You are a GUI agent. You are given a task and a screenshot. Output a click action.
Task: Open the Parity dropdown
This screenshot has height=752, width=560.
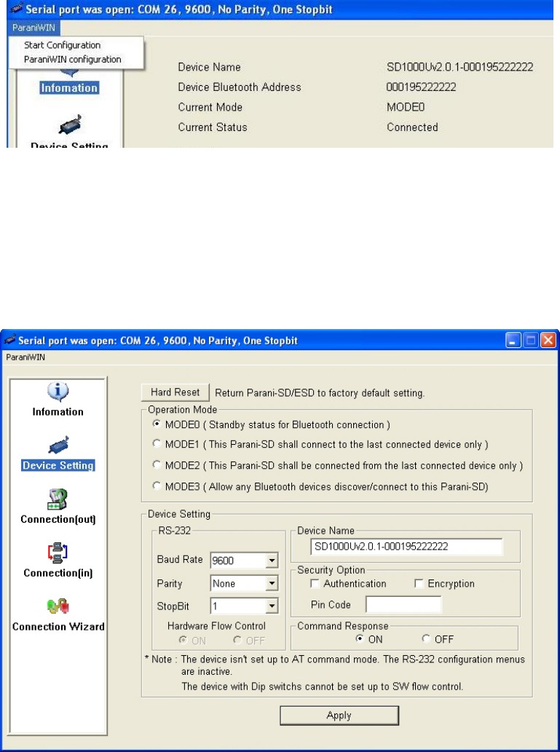point(272,583)
